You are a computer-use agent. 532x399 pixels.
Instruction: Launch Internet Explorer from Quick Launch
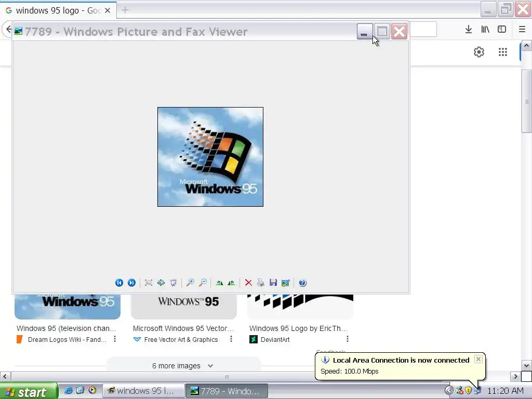68,391
